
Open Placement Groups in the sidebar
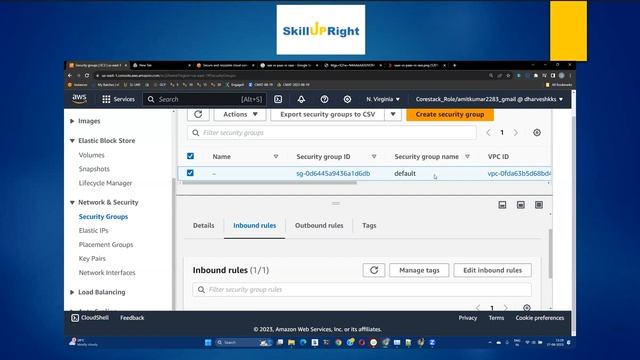[106, 244]
